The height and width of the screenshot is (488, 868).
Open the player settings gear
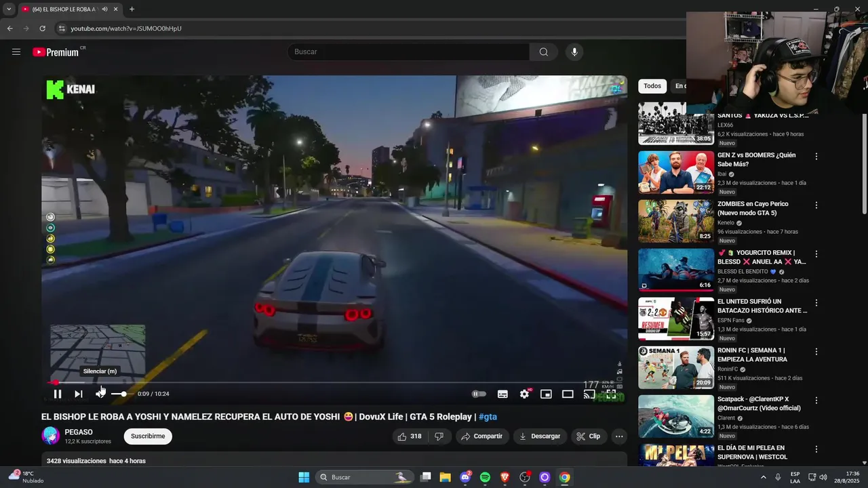[x=524, y=394]
